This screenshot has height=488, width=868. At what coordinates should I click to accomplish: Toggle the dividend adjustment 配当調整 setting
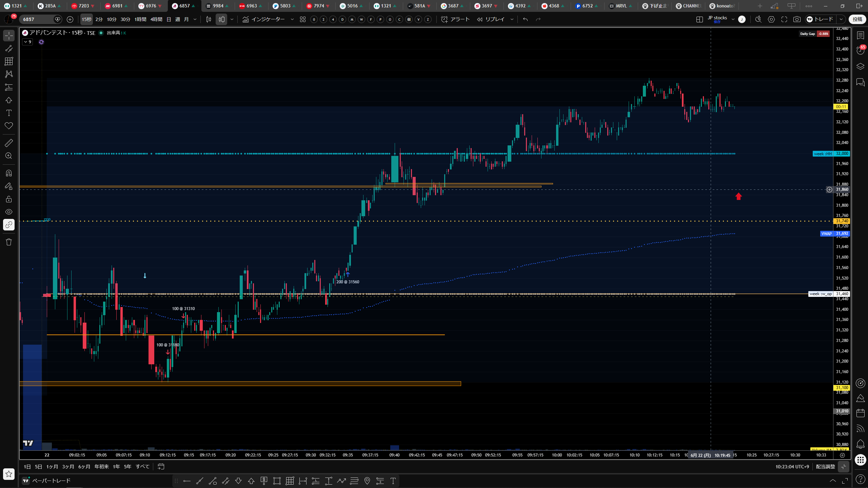coord(825,467)
